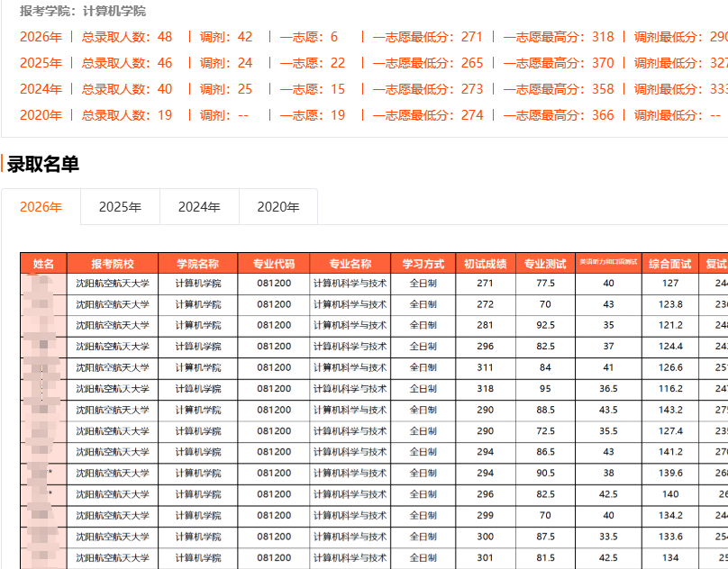The height and width of the screenshot is (569, 728).
Task: Click the 一志愿: 15 statistic
Action: click(x=313, y=88)
